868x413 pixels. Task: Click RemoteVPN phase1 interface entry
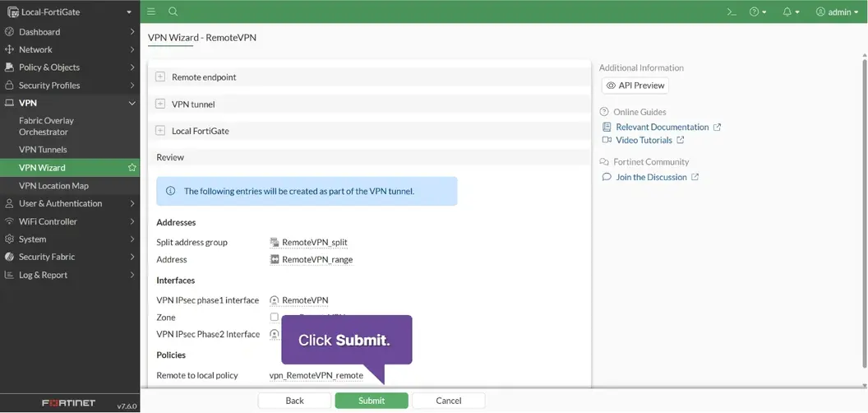point(299,300)
